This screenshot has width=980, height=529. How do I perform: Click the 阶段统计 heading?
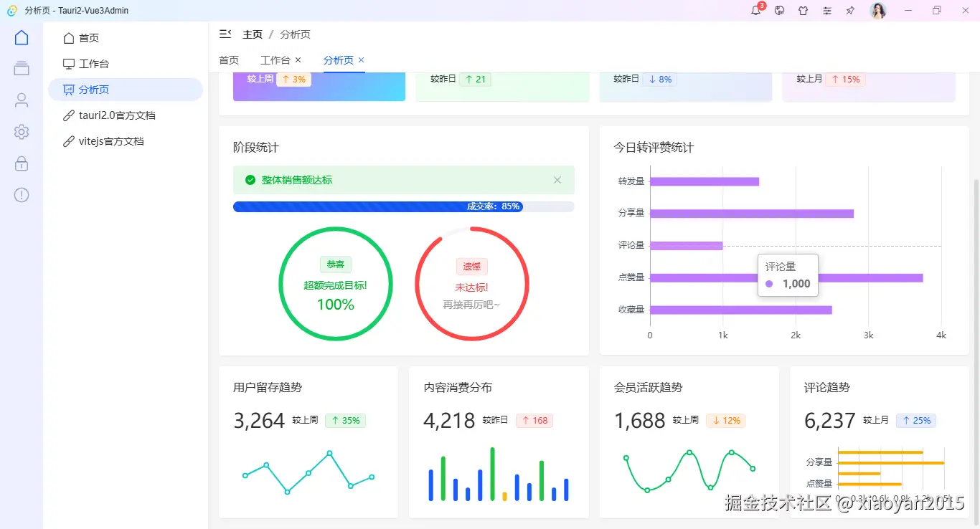tap(256, 148)
